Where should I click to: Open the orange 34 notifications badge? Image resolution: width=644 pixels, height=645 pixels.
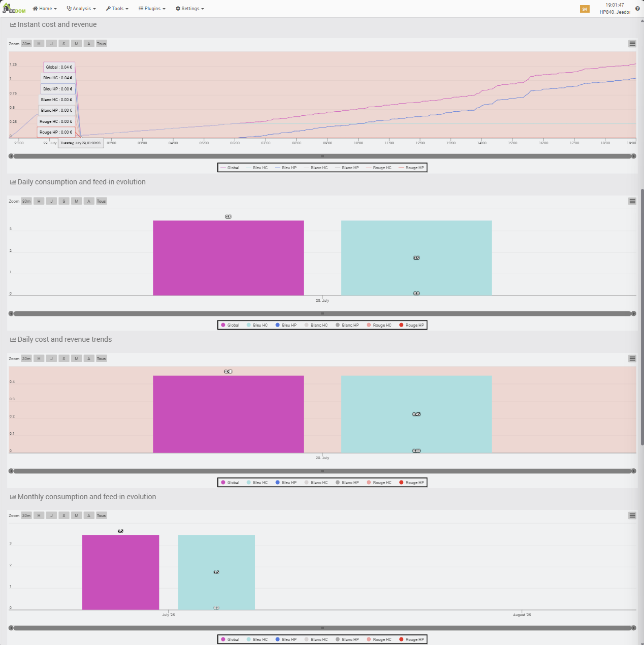(585, 9)
